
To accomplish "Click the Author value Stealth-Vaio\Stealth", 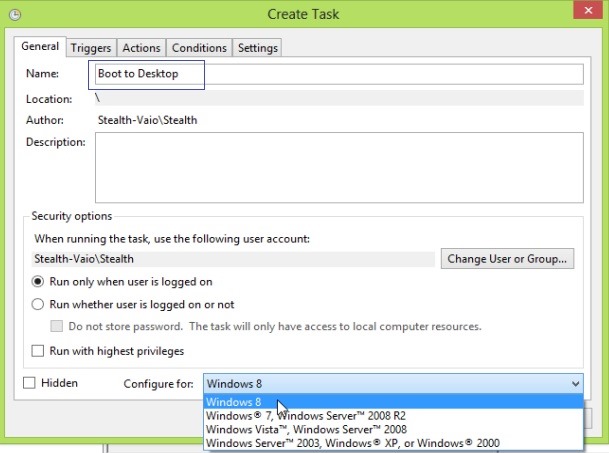I will tap(147, 120).
